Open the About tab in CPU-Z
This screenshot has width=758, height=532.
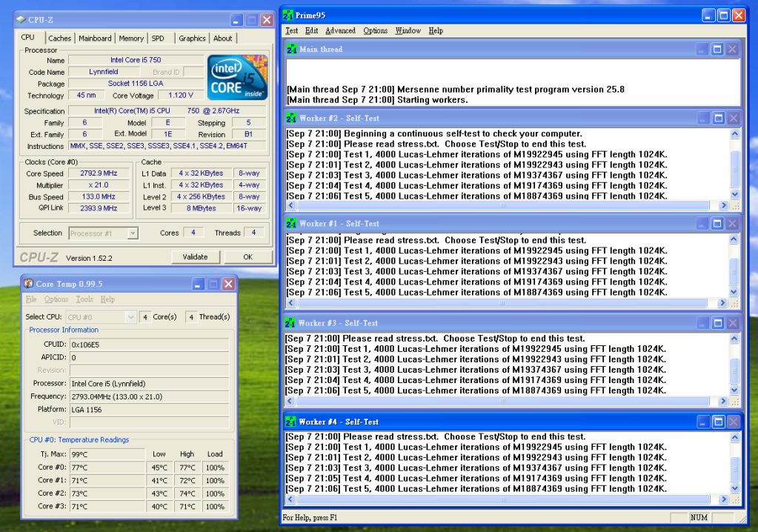point(223,39)
